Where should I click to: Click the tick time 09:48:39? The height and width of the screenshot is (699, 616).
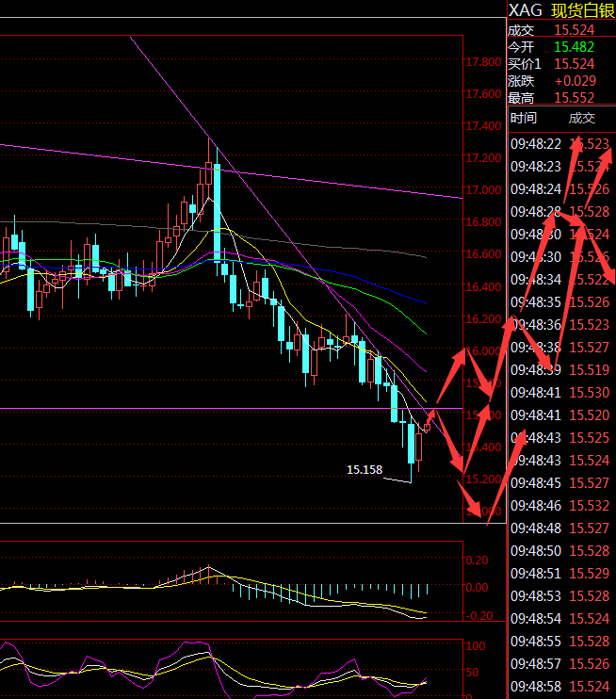(536, 370)
